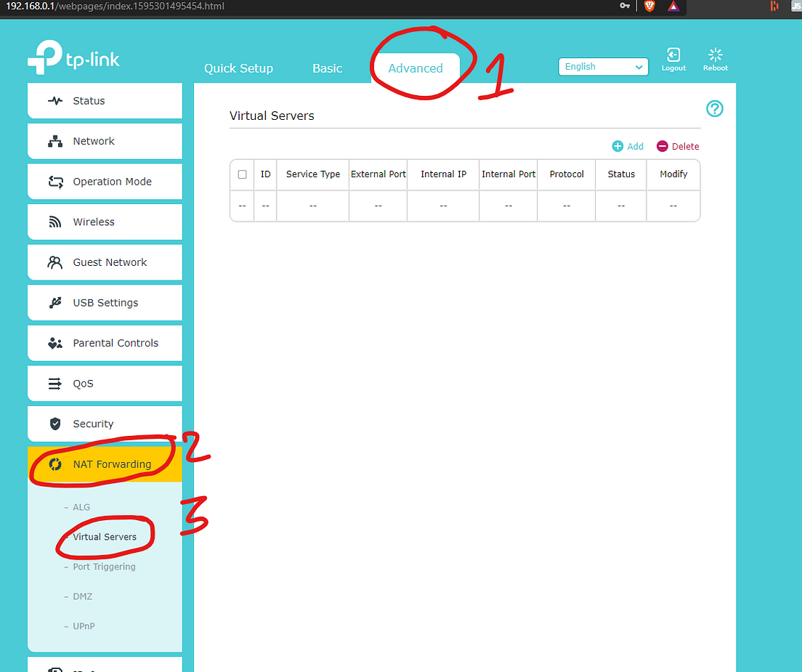The height and width of the screenshot is (672, 802).
Task: Click the ID column header
Action: [265, 174]
